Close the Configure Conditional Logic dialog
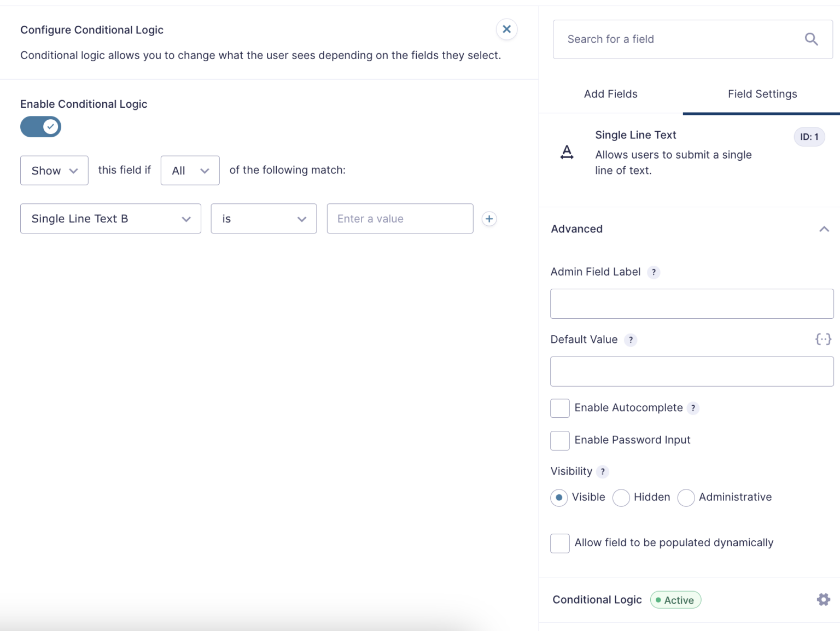Image resolution: width=840 pixels, height=631 pixels. coord(506,29)
